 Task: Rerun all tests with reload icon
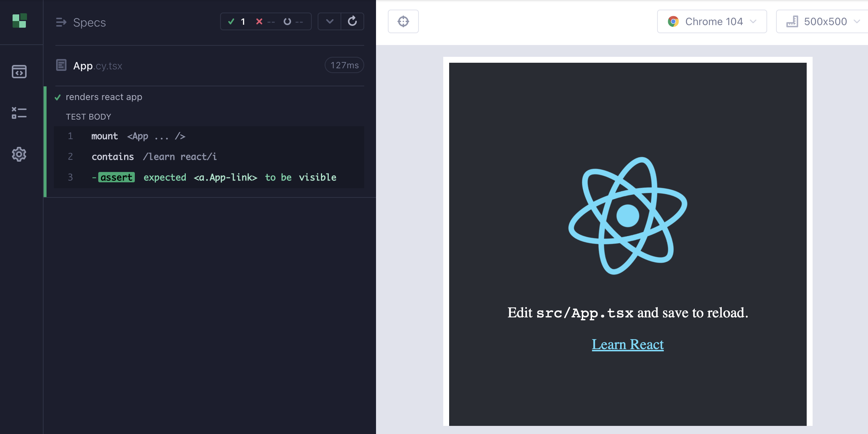click(352, 21)
